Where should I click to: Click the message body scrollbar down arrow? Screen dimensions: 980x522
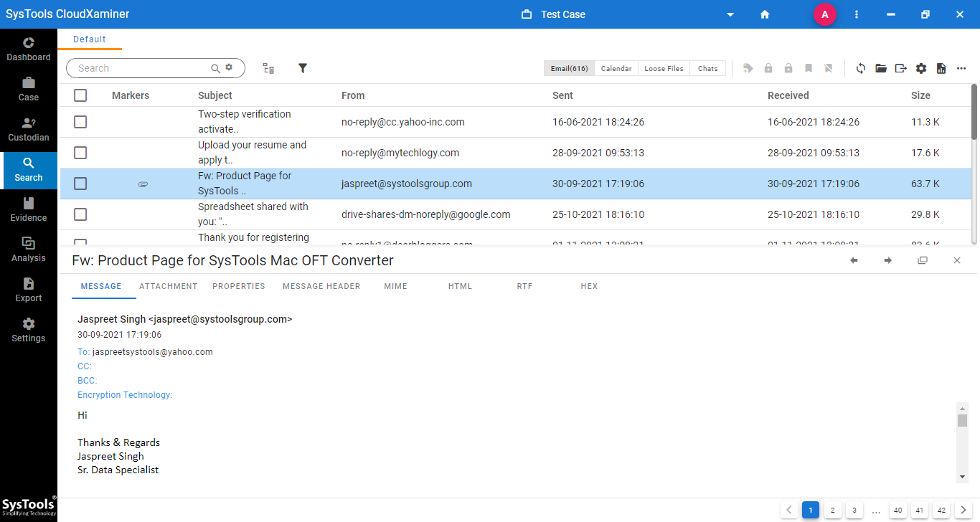coord(962,477)
